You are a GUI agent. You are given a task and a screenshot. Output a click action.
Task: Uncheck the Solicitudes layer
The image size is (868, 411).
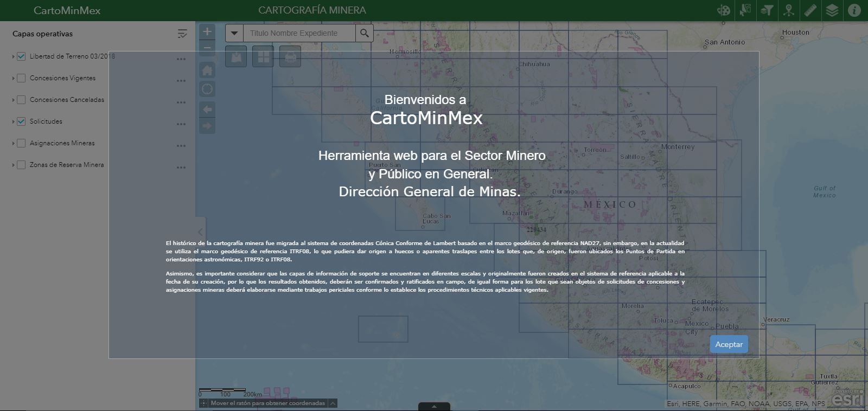pyautogui.click(x=21, y=121)
